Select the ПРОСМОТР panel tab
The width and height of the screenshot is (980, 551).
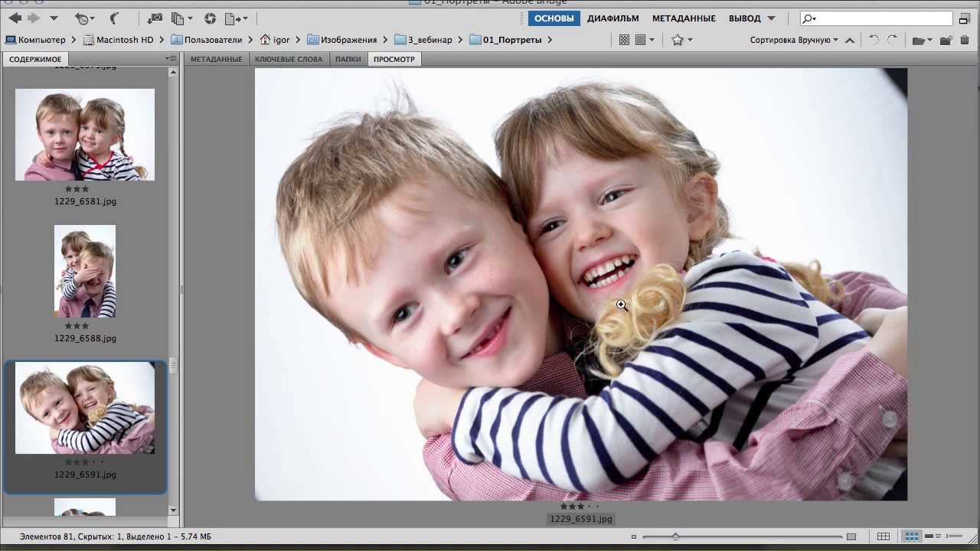tap(394, 59)
